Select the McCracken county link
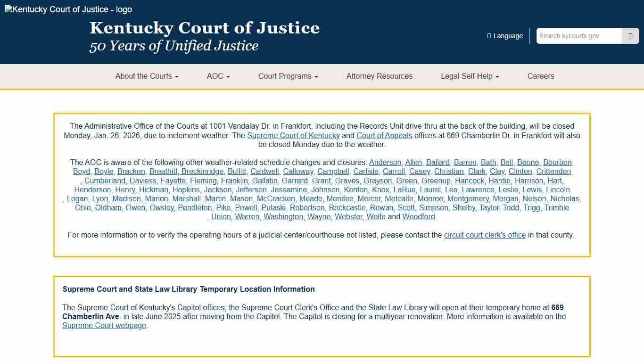Viewport: 644px width, 362px height. (x=276, y=198)
